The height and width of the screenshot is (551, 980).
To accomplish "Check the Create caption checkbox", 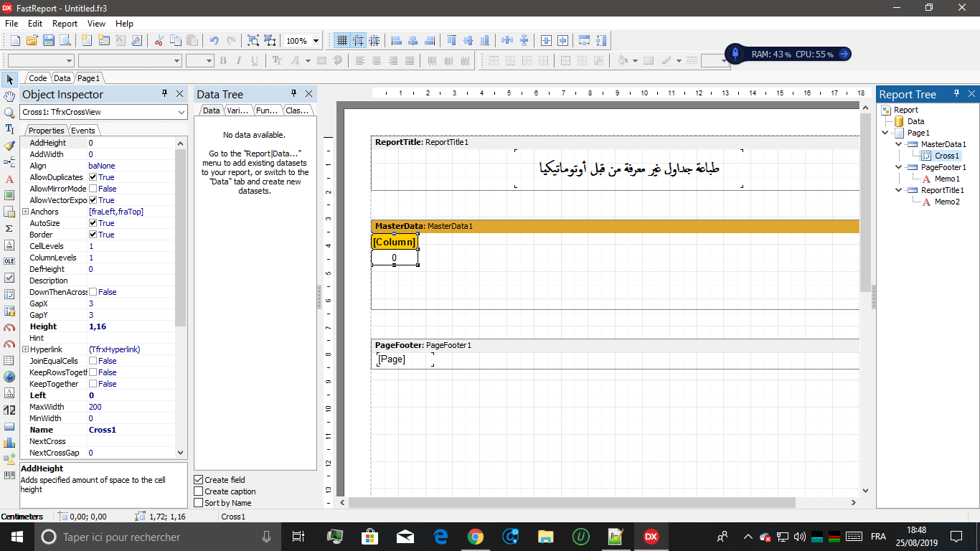I will coord(199,491).
